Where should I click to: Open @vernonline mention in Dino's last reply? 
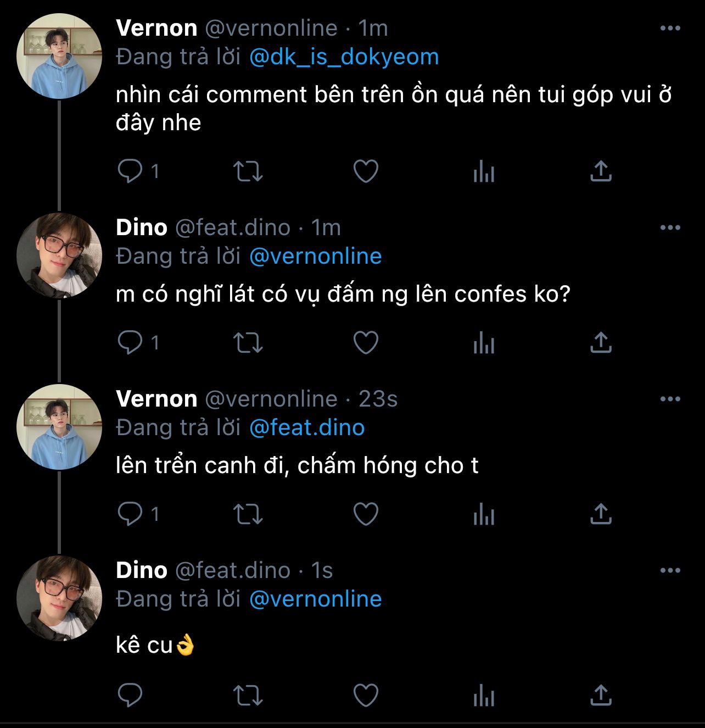click(x=315, y=599)
